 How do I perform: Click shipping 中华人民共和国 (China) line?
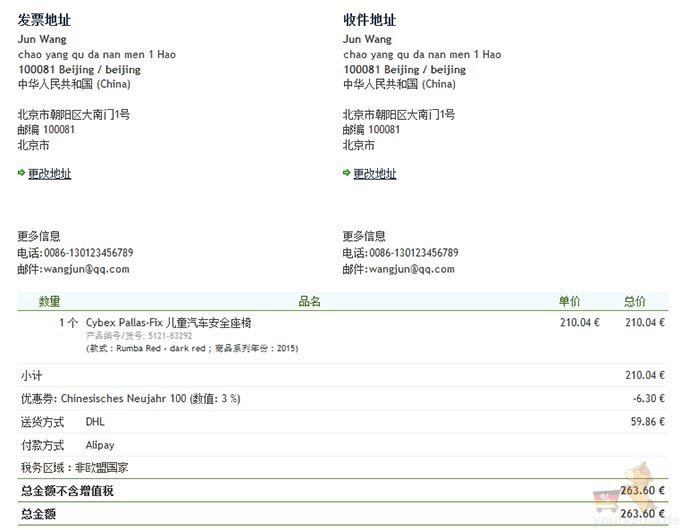click(x=399, y=84)
